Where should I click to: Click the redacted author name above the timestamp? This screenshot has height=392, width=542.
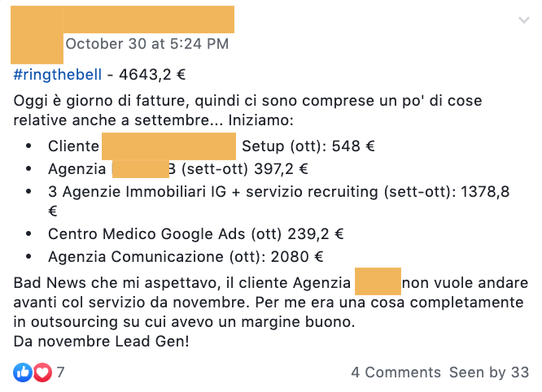pos(149,20)
